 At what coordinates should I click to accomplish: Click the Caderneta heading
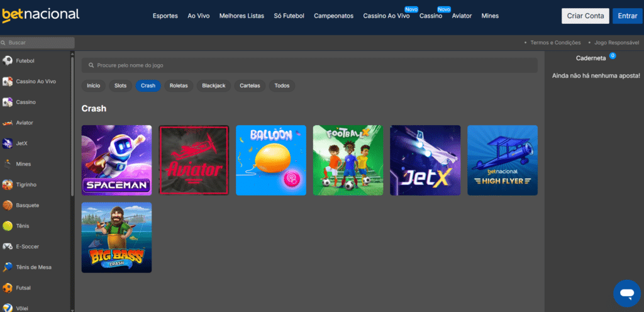[x=591, y=58]
